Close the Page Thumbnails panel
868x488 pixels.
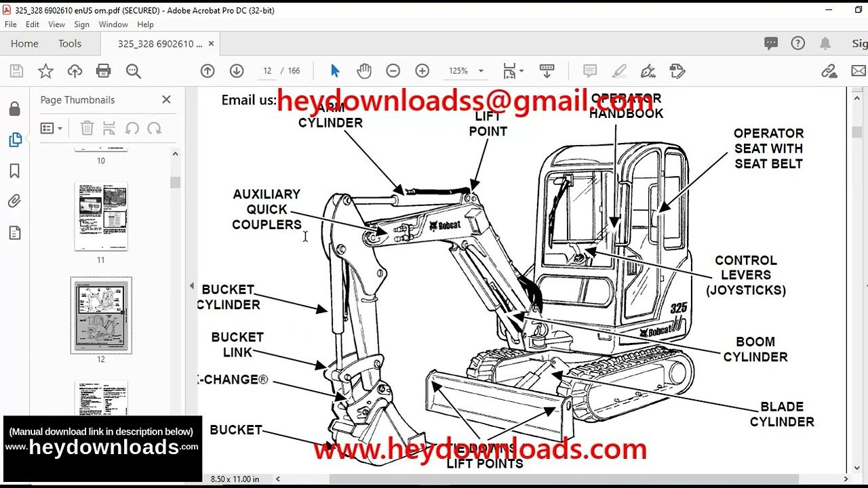(x=166, y=100)
